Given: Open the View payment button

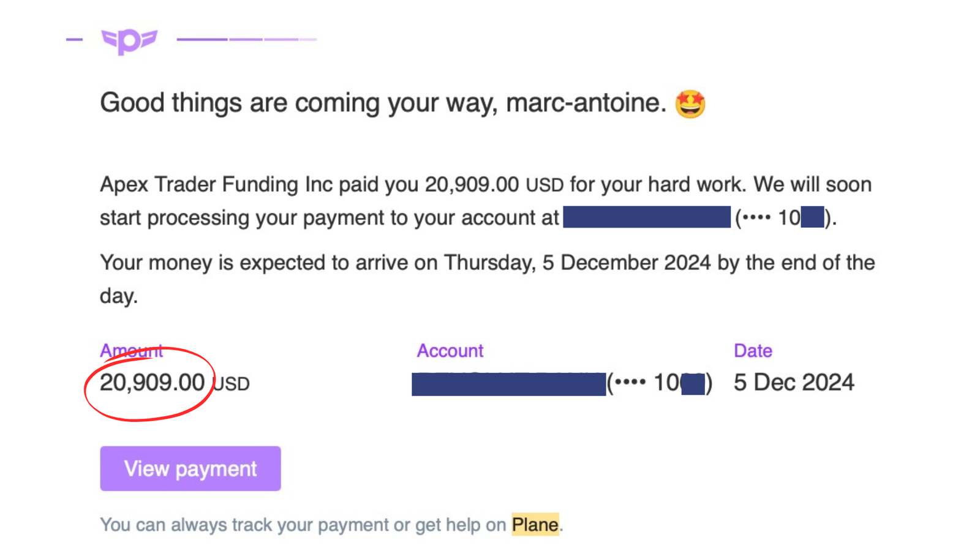Looking at the screenshot, I should point(190,468).
